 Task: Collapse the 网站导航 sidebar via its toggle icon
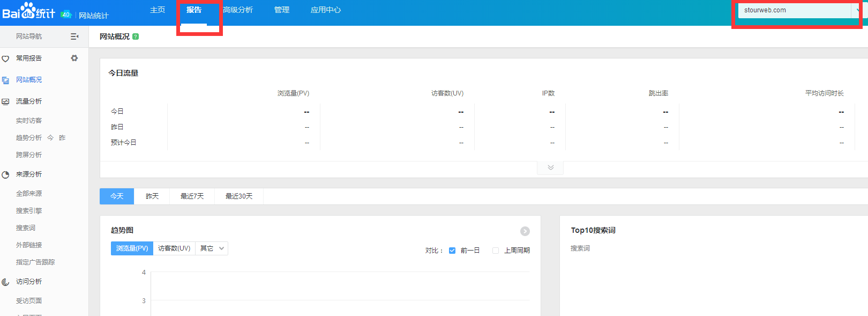point(74,36)
